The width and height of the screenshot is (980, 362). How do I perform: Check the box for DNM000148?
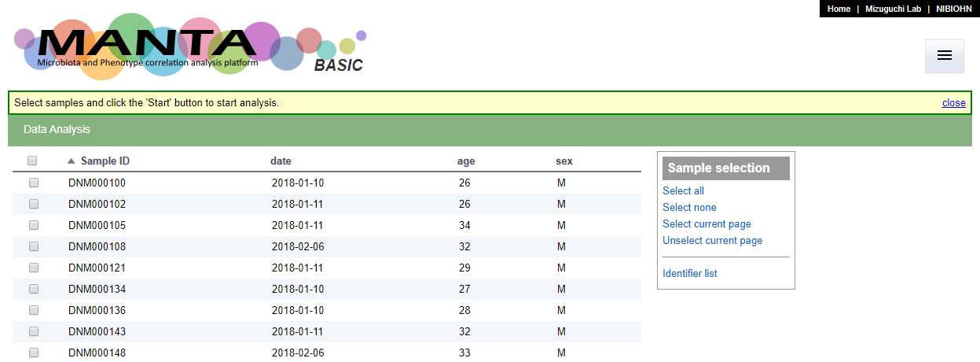click(34, 353)
